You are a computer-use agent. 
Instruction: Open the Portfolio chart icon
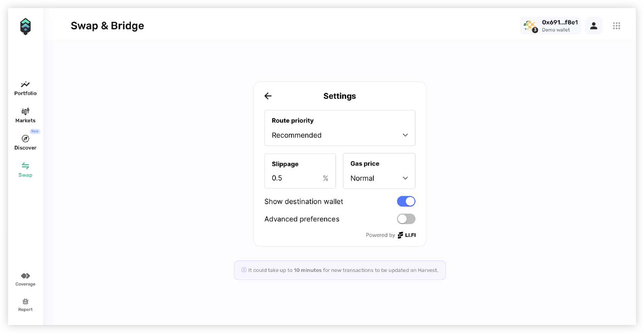[x=25, y=84]
